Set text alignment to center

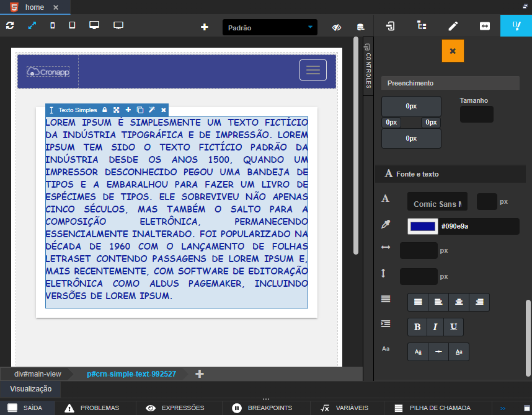coord(459,302)
